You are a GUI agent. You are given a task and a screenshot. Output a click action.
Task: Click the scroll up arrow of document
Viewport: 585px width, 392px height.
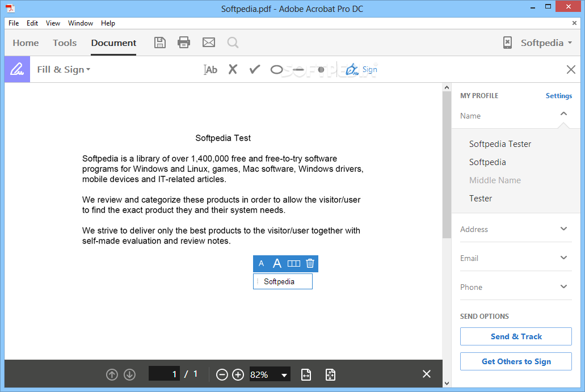pyautogui.click(x=447, y=87)
